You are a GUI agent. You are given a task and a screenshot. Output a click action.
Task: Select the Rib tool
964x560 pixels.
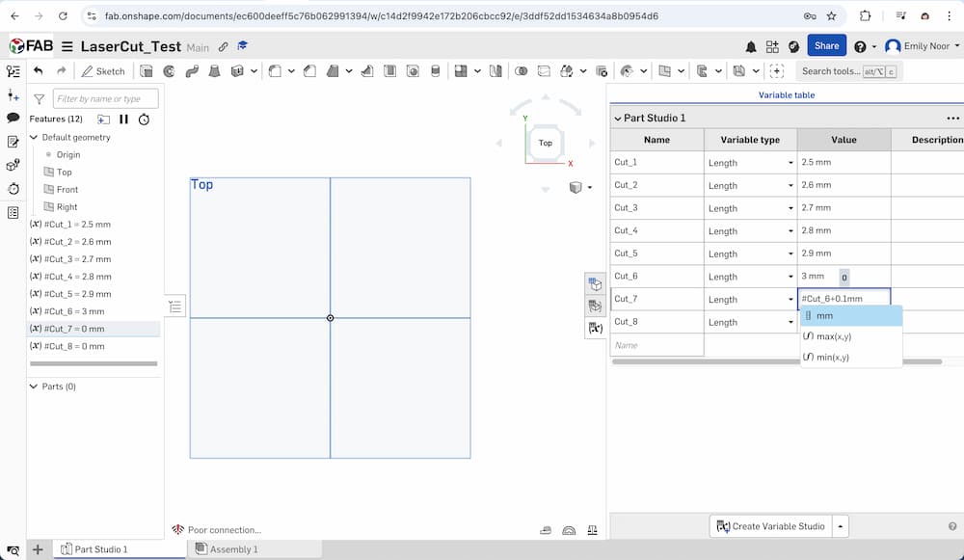coord(367,71)
